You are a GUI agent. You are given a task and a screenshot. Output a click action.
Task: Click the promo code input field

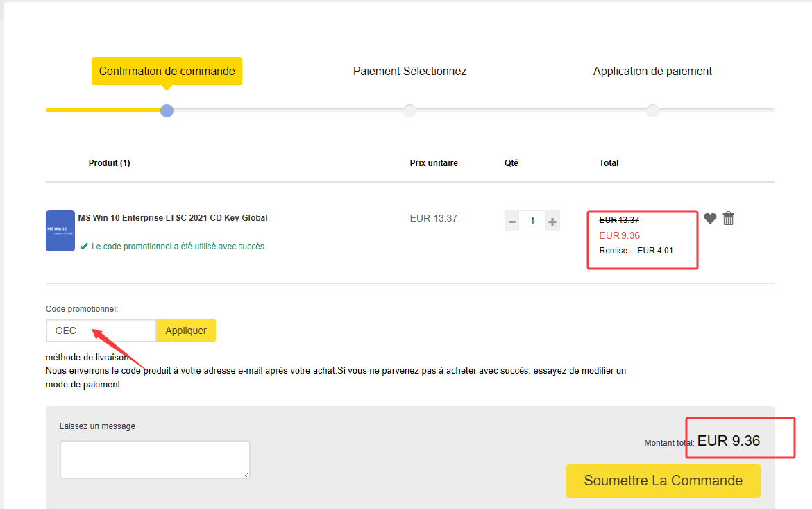tap(101, 331)
